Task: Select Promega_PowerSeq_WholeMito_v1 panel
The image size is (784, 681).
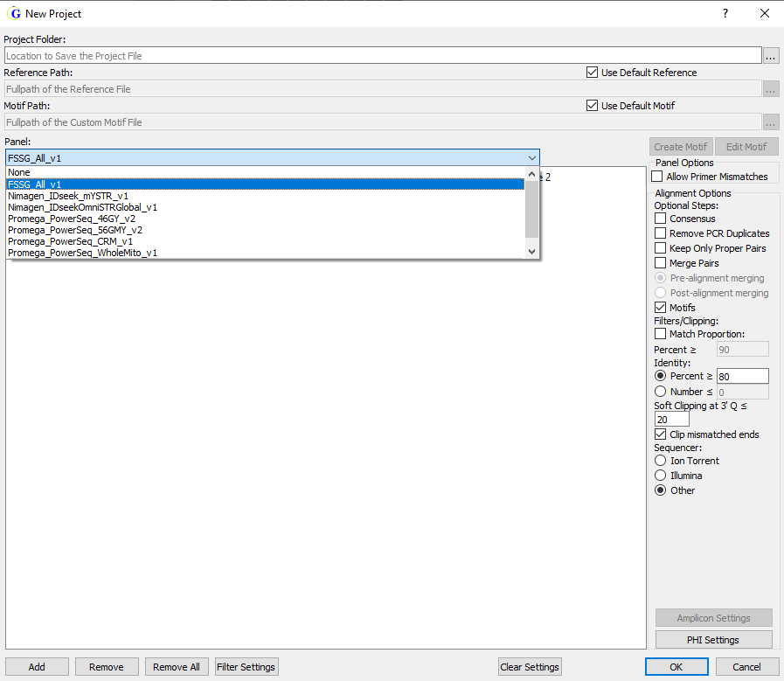Action: point(82,253)
